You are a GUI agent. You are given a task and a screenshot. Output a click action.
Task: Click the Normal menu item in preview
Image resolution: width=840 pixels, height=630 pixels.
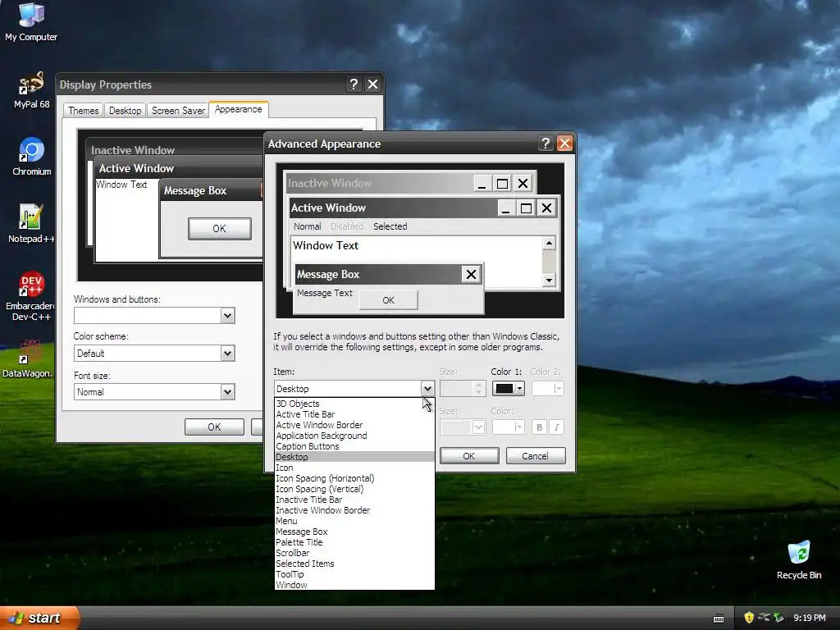pyautogui.click(x=307, y=226)
